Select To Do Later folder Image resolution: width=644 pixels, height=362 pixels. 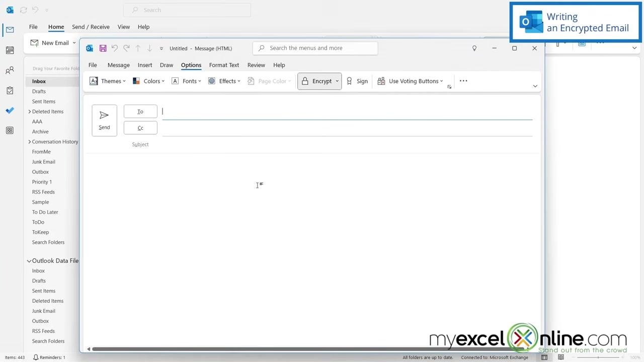[45, 212]
